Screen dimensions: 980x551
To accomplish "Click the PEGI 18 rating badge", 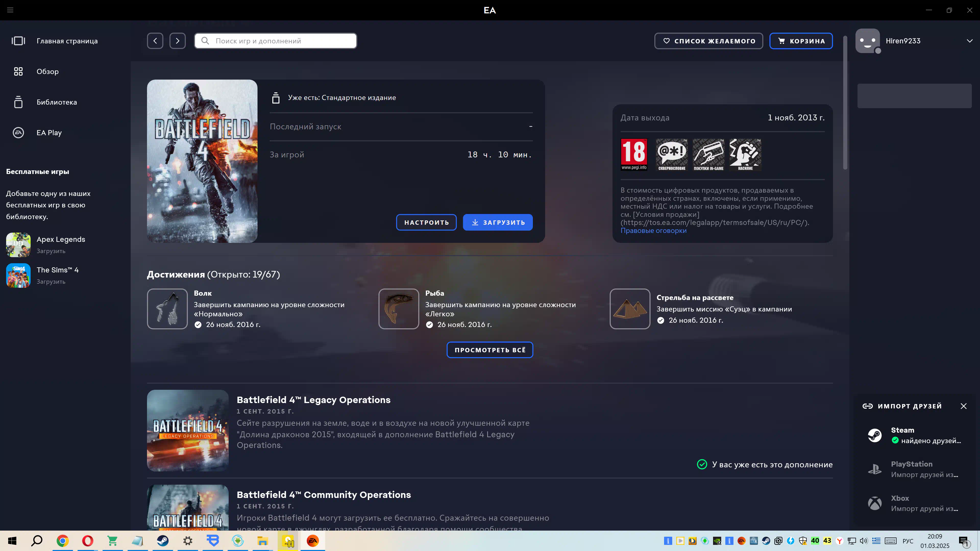I will tap(634, 154).
